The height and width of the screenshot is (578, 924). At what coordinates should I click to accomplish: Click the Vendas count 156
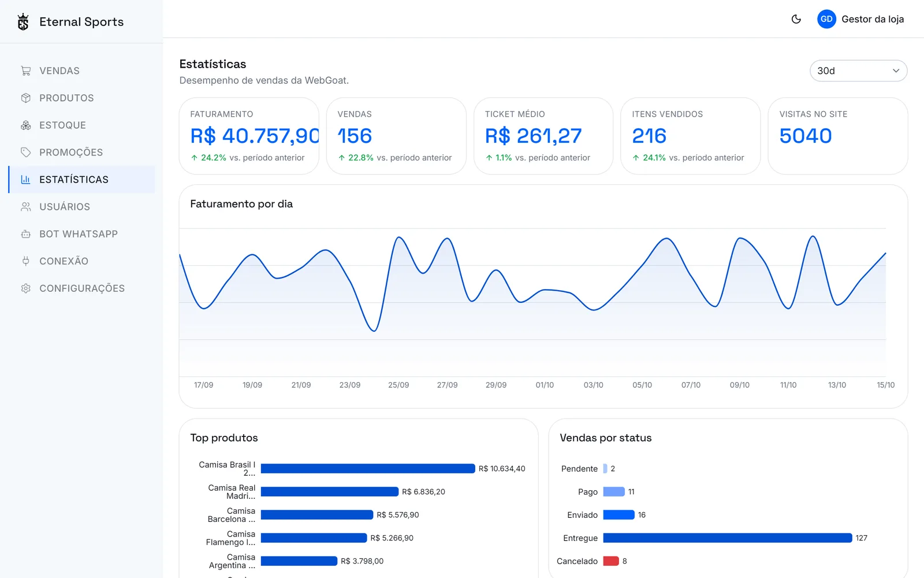355,136
